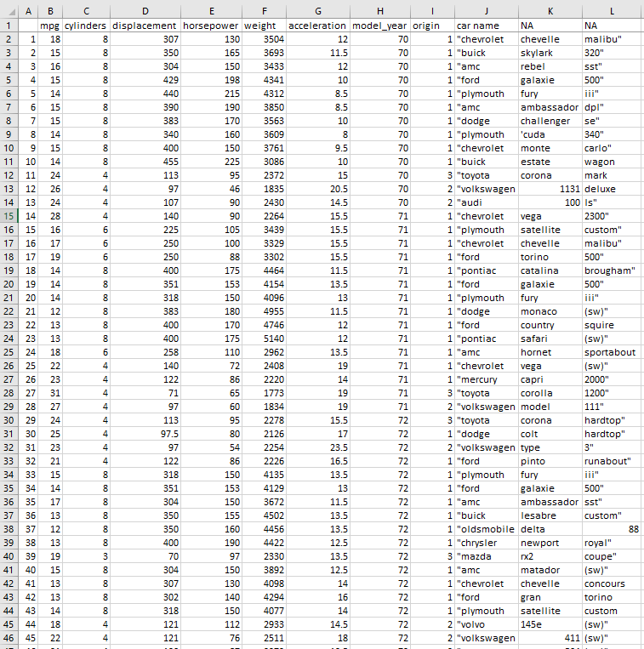Select the 'delta' cell
This screenshot has height=649, width=644.
pyautogui.click(x=550, y=529)
